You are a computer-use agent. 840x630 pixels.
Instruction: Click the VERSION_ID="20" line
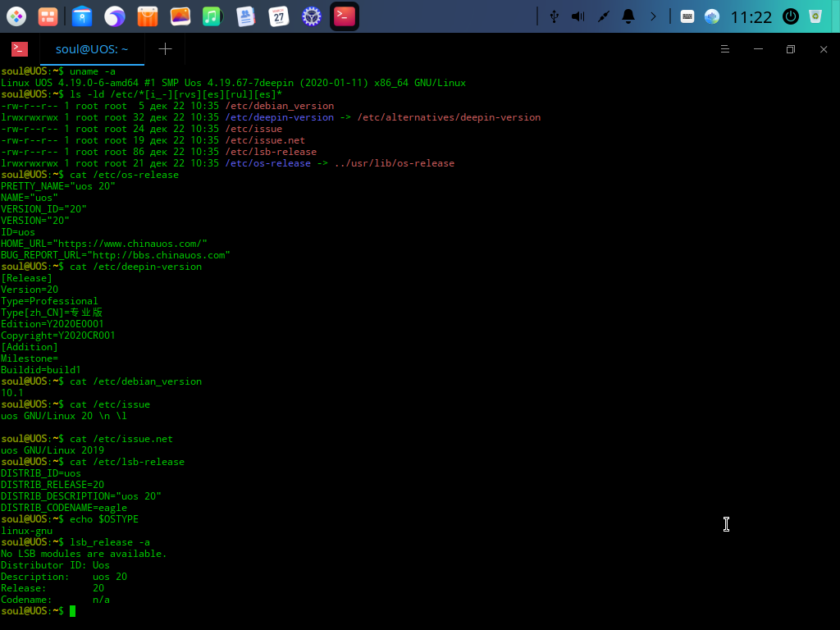[43, 209]
